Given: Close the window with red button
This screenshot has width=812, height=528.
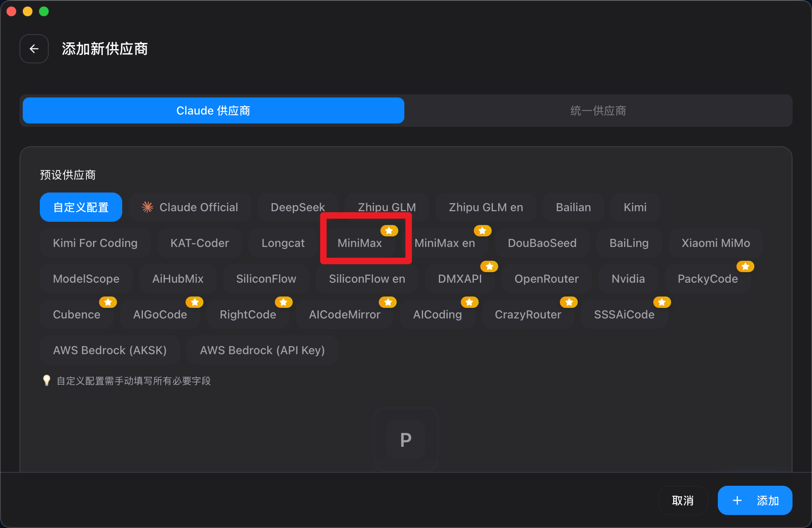Looking at the screenshot, I should 11,11.
